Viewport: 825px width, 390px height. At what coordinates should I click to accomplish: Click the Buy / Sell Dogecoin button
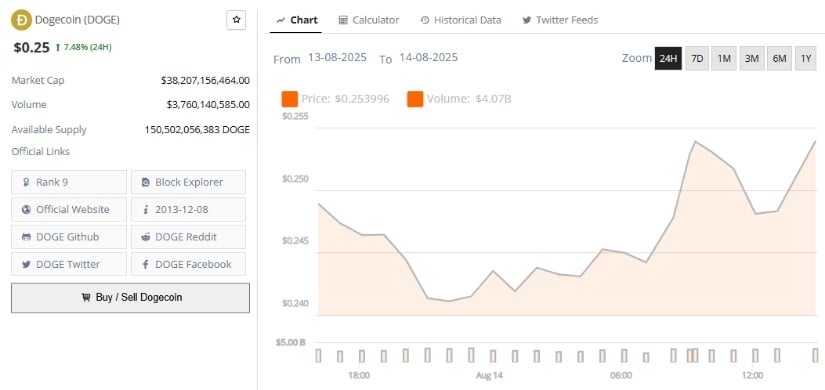click(130, 298)
